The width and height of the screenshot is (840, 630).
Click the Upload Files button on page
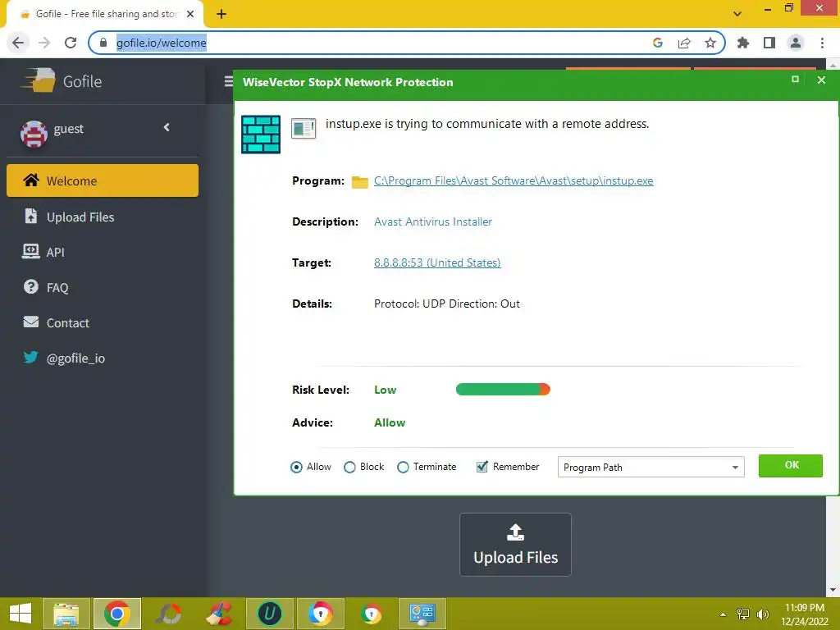pyautogui.click(x=515, y=545)
